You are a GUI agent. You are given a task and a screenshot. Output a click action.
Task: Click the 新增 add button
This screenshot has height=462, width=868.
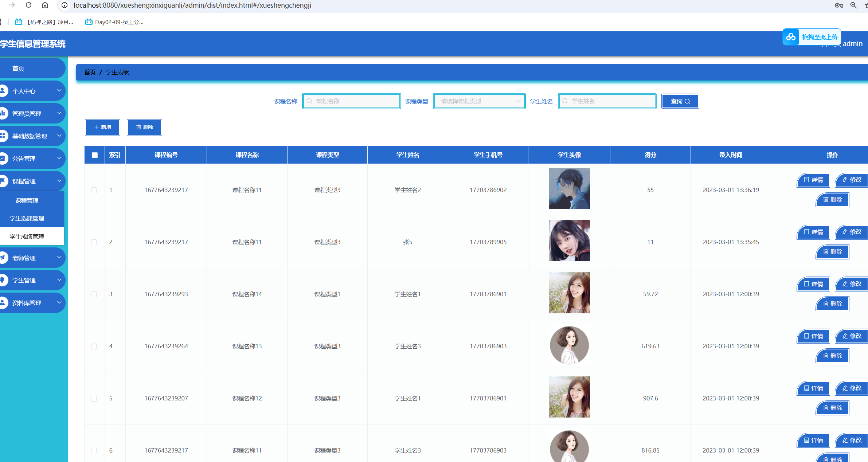pyautogui.click(x=102, y=127)
